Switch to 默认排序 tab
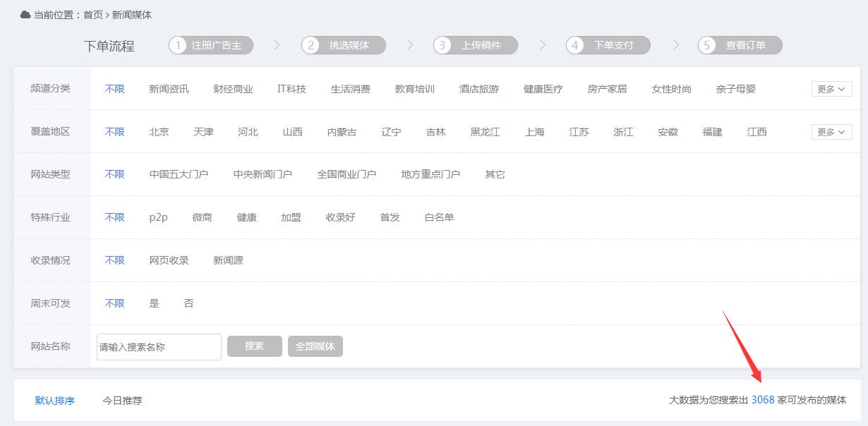 (55, 401)
